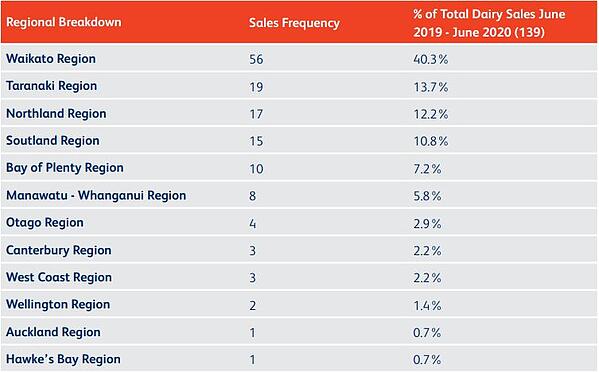Click the Otago Region row label

click(45, 223)
